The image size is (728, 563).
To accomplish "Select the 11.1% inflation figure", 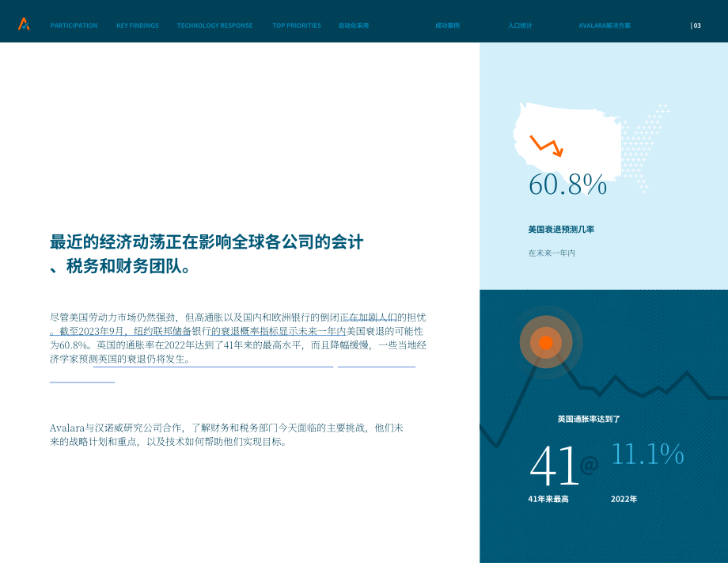I will 647,454.
